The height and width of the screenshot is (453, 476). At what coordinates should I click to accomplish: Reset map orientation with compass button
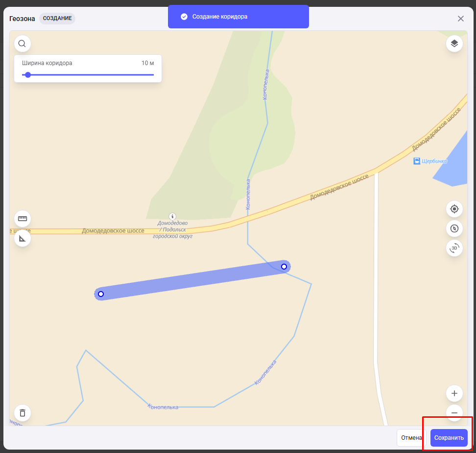coord(454,228)
